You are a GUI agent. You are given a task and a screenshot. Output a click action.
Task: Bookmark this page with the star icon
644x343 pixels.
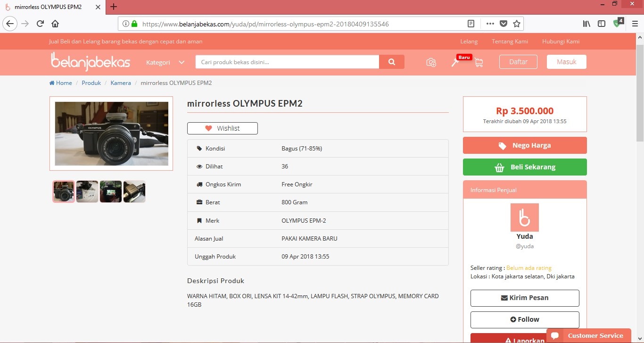516,24
